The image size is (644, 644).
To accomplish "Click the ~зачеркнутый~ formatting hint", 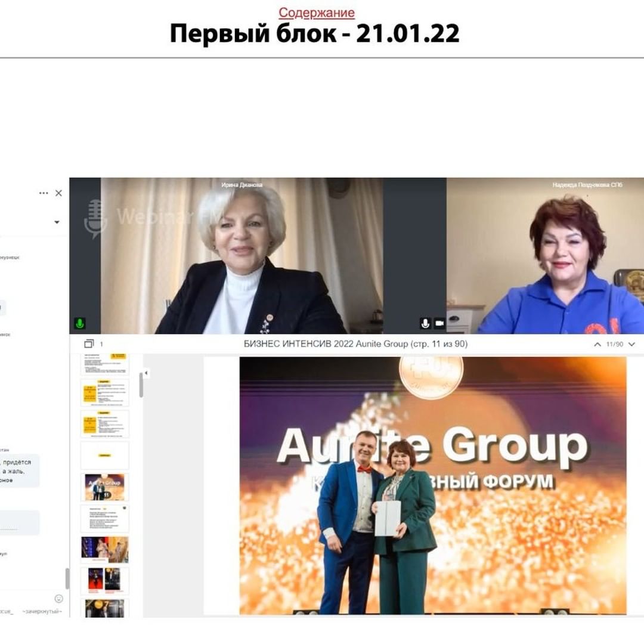I will coord(42,612).
